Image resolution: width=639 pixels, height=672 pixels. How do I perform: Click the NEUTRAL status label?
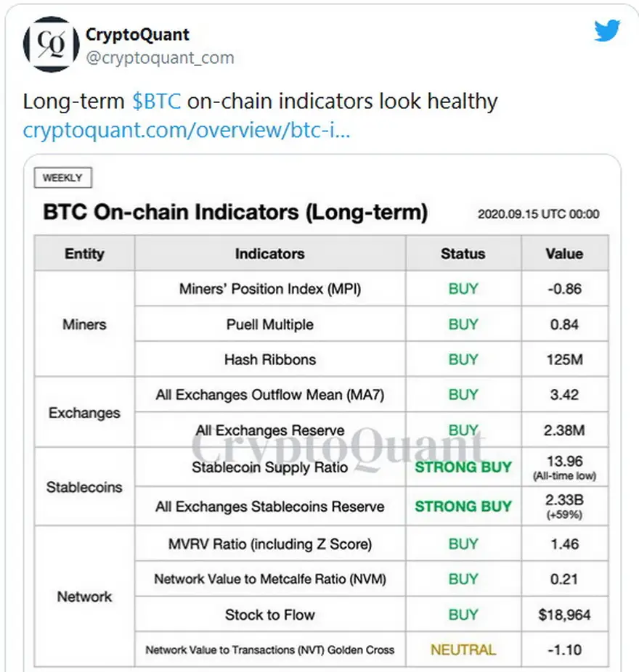(x=463, y=650)
